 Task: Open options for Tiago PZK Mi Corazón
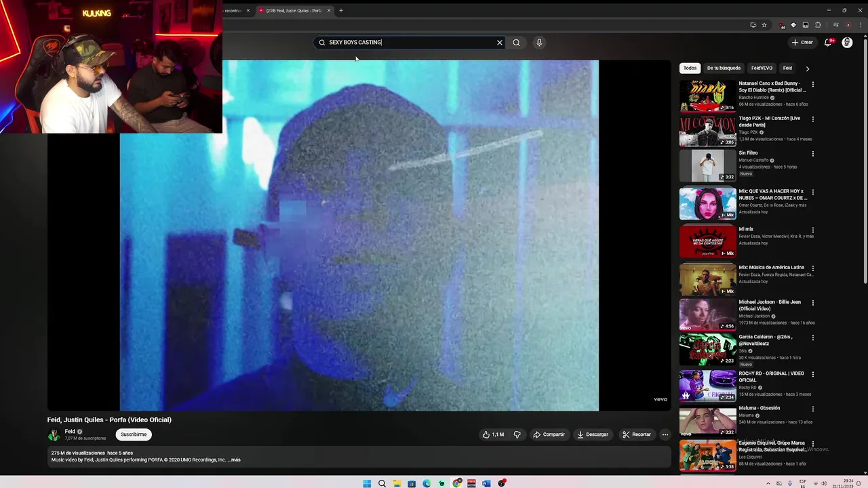click(813, 119)
